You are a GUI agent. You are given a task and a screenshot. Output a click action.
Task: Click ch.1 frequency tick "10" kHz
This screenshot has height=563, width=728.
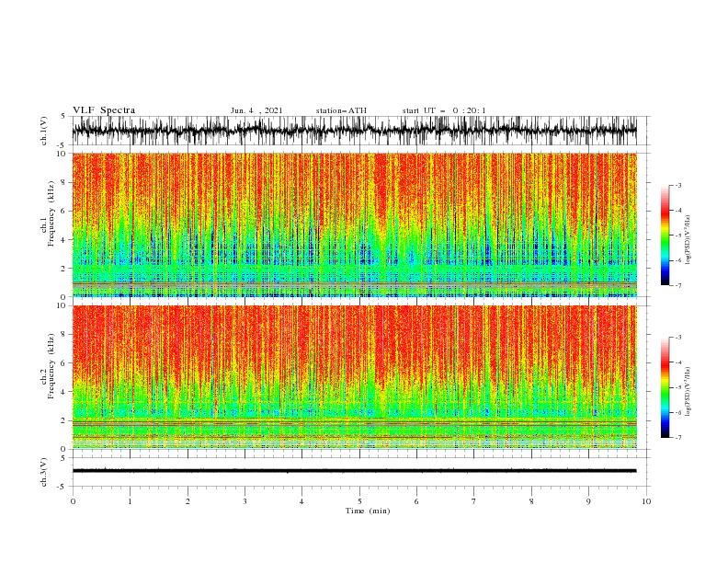(x=62, y=154)
